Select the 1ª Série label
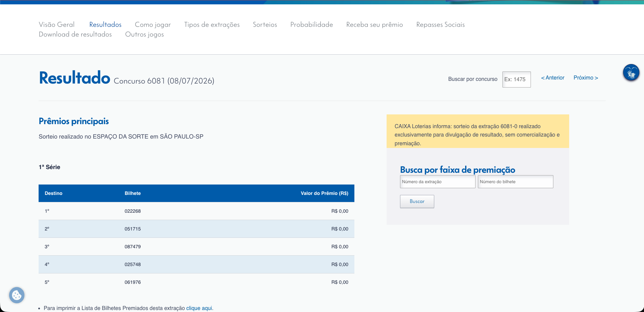Viewport: 644px width, 312px height. click(49, 167)
